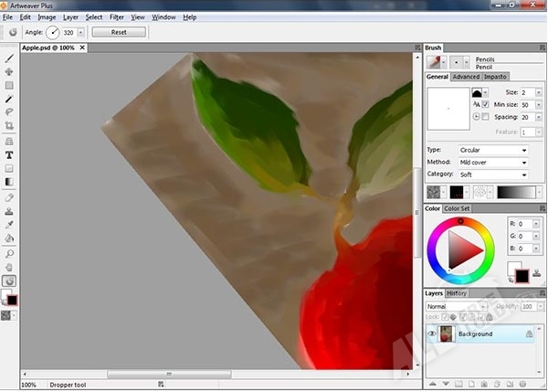The width and height of the screenshot is (548, 392).
Task: Hide the Background layer via eye icon
Action: point(432,334)
